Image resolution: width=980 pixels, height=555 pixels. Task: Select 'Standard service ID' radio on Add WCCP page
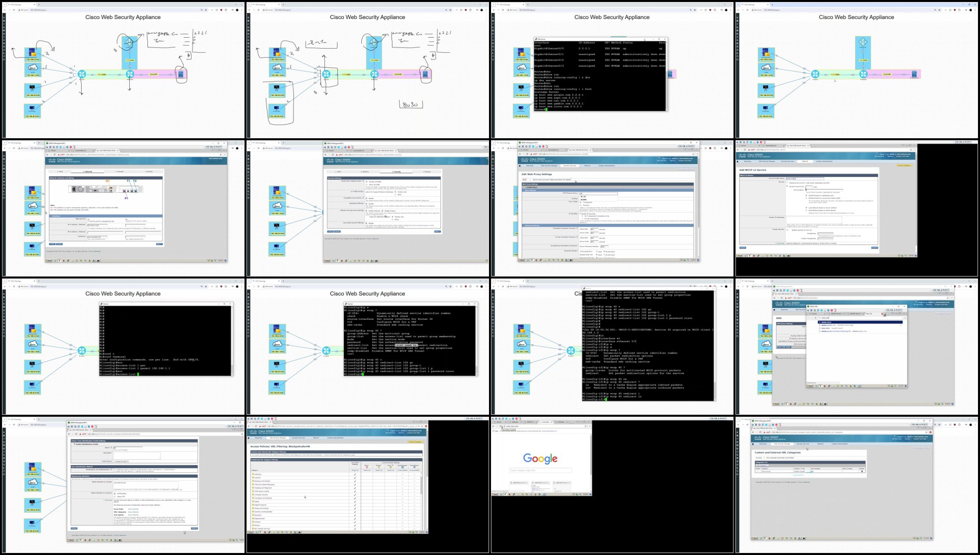pos(787,182)
